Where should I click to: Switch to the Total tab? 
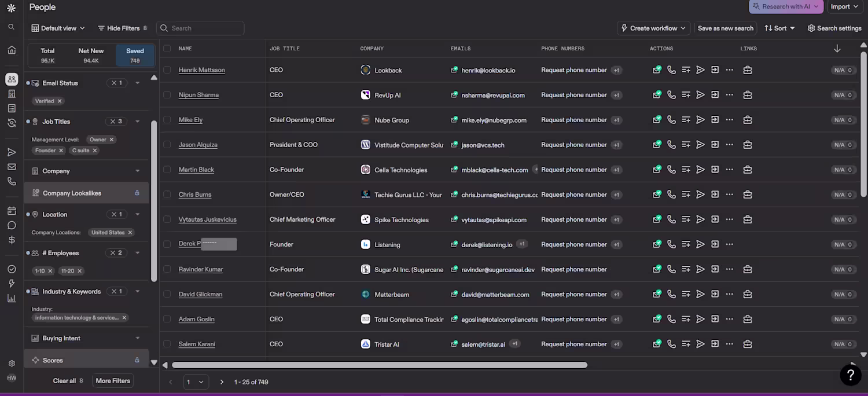pyautogui.click(x=47, y=55)
